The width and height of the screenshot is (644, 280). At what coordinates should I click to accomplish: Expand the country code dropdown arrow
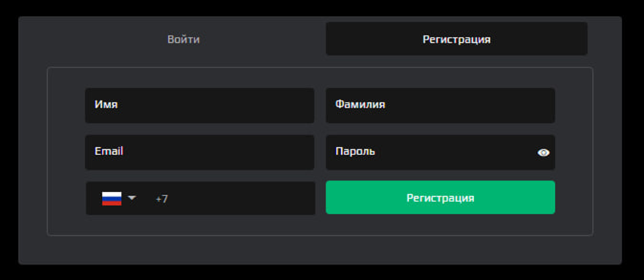132,197
